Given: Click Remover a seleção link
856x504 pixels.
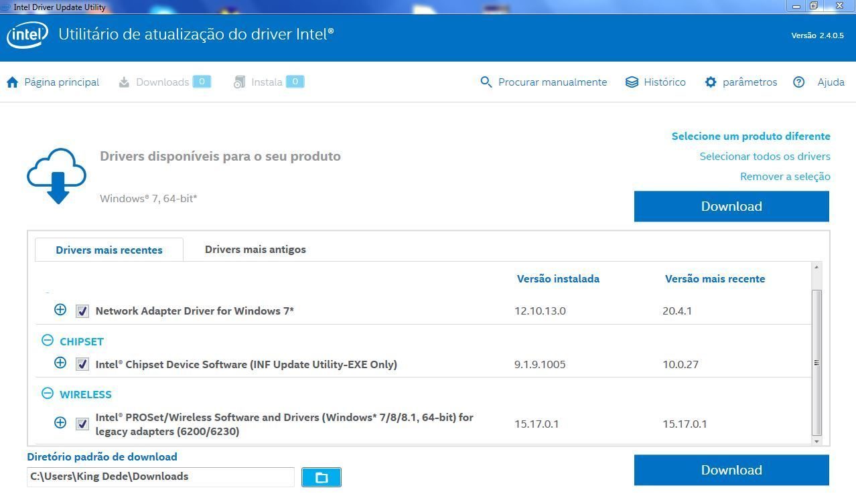Looking at the screenshot, I should coord(785,176).
